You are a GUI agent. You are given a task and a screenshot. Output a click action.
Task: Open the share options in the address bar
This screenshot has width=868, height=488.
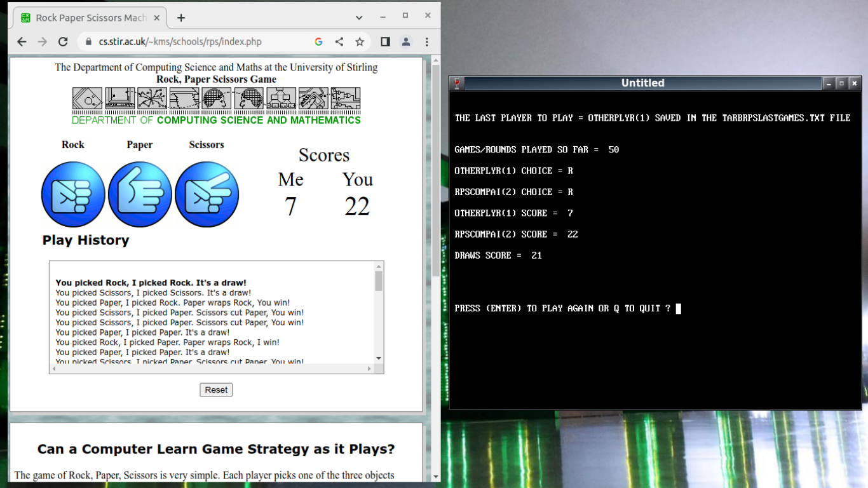click(337, 41)
